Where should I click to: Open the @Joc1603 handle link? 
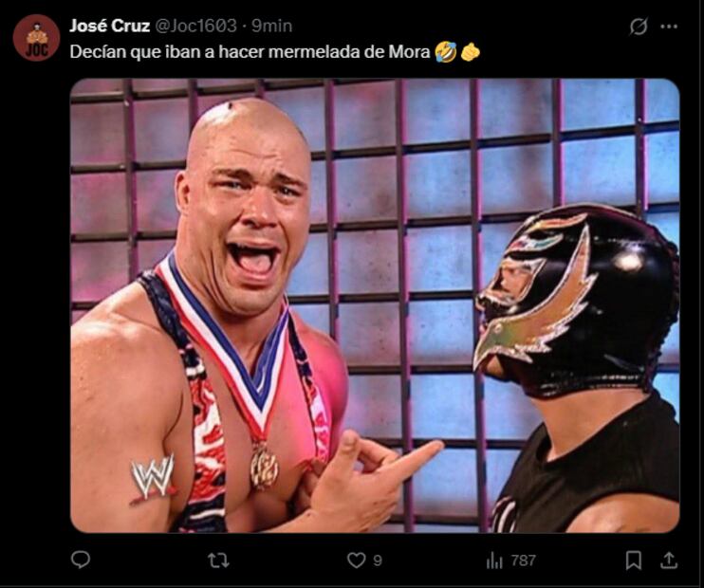[195, 26]
